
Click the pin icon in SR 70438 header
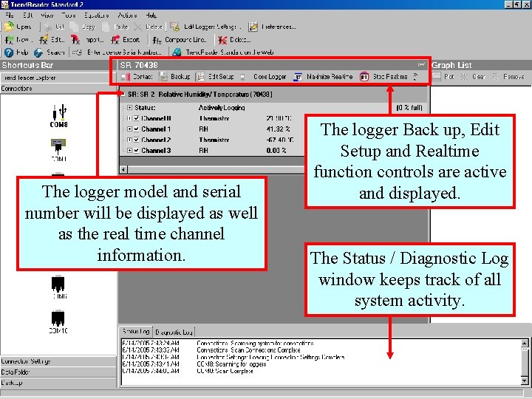421,64
